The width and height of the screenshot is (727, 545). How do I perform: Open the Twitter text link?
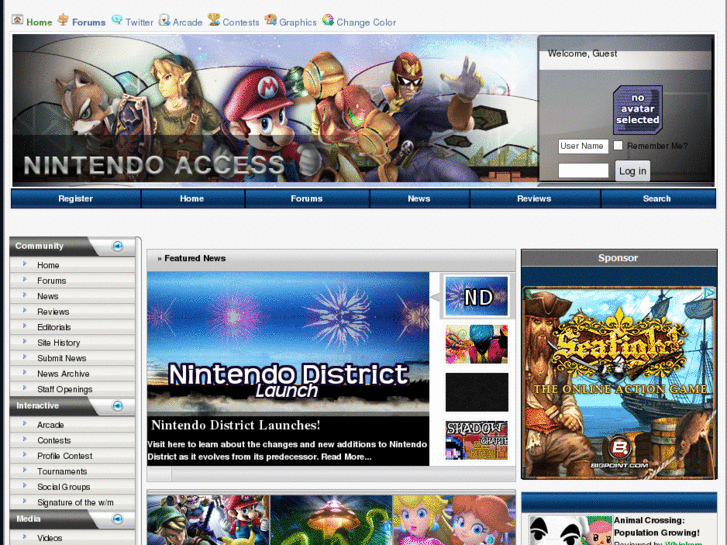coord(139,22)
